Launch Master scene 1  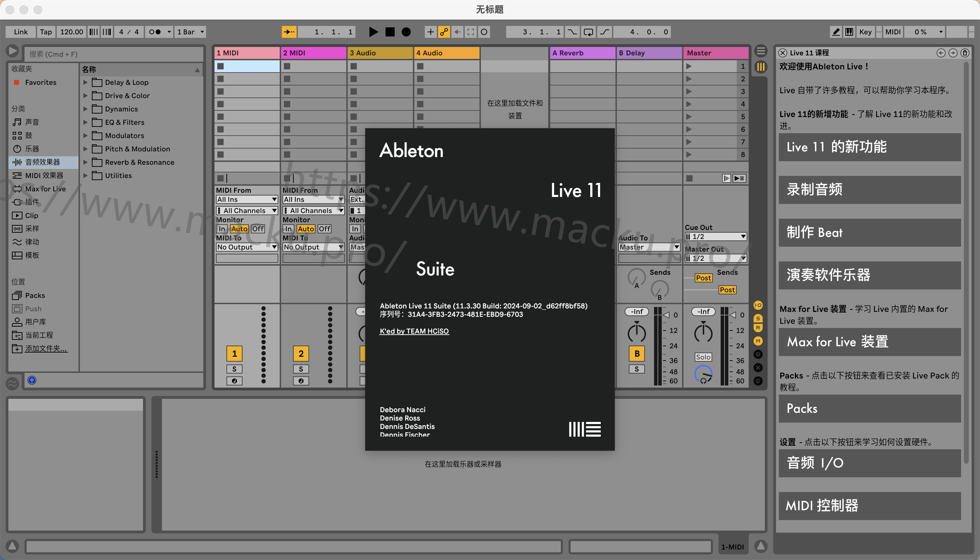coord(689,66)
